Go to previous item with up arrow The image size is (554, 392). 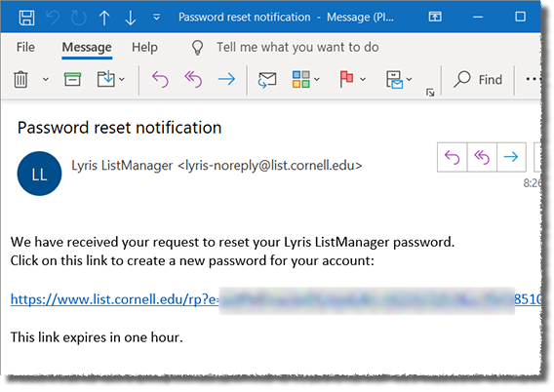pyautogui.click(x=104, y=18)
